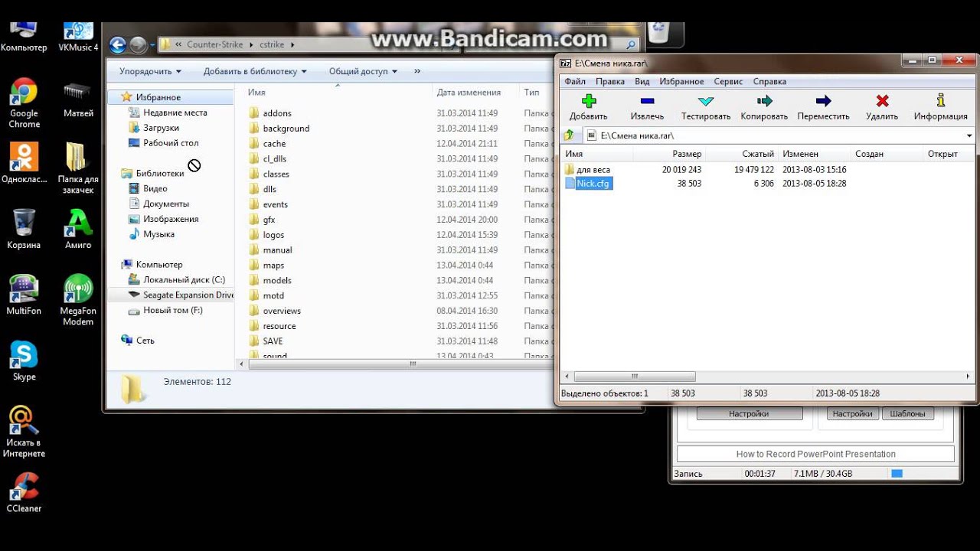The image size is (980, 551).
Task: Click the Google Chrome desktop icon
Action: point(24,91)
